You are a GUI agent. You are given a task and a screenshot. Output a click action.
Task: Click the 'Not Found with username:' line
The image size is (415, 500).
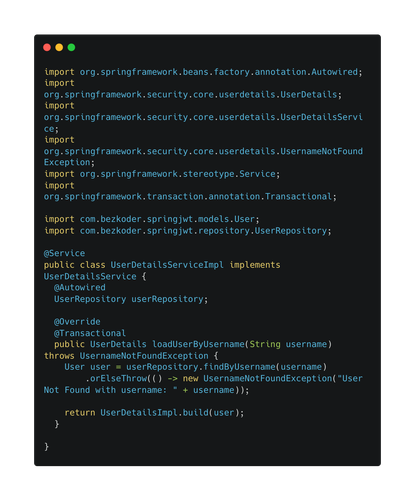point(146,390)
